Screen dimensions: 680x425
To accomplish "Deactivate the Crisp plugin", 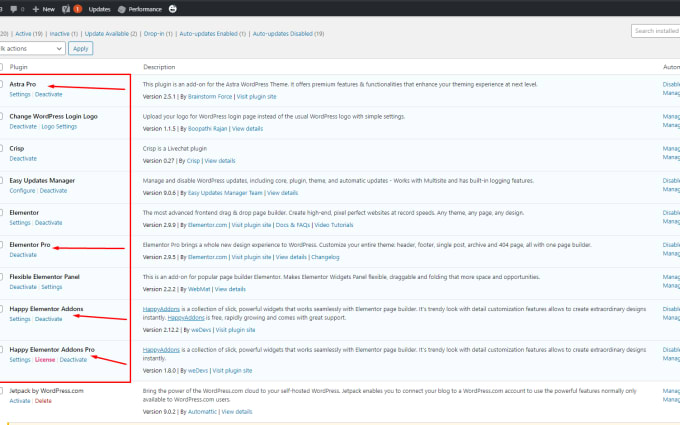I will tap(23, 159).
